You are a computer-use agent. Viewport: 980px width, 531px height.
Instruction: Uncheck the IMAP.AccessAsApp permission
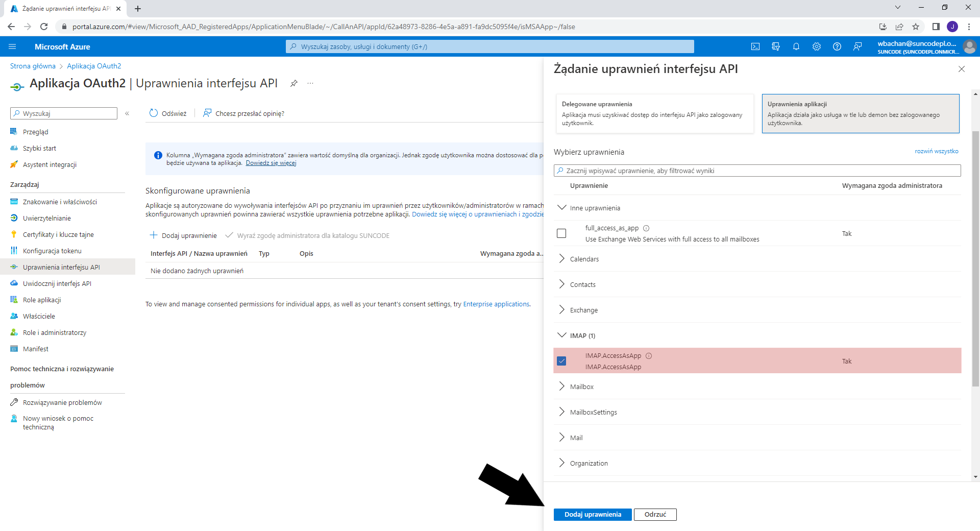561,361
